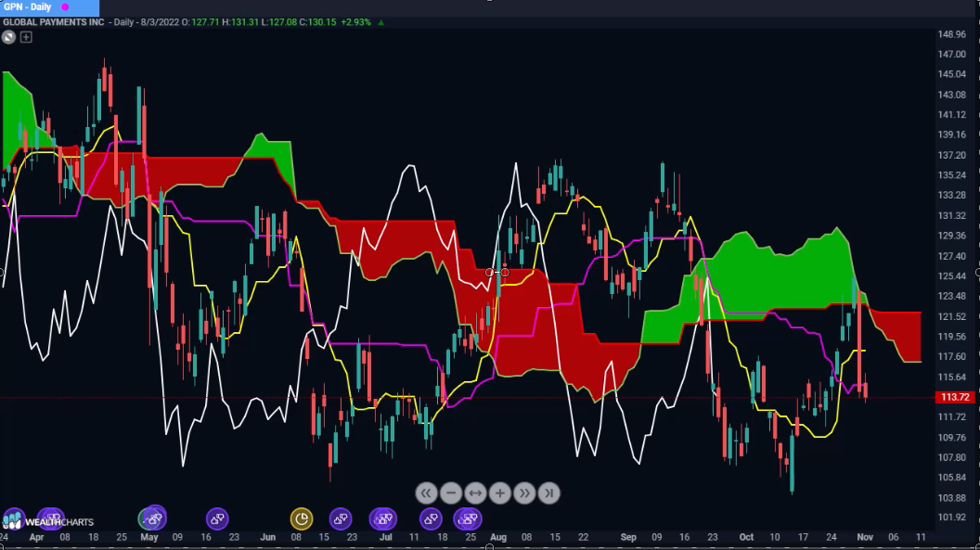The width and height of the screenshot is (980, 550).
Task: Click the close value C:130.15
Action: (317, 22)
